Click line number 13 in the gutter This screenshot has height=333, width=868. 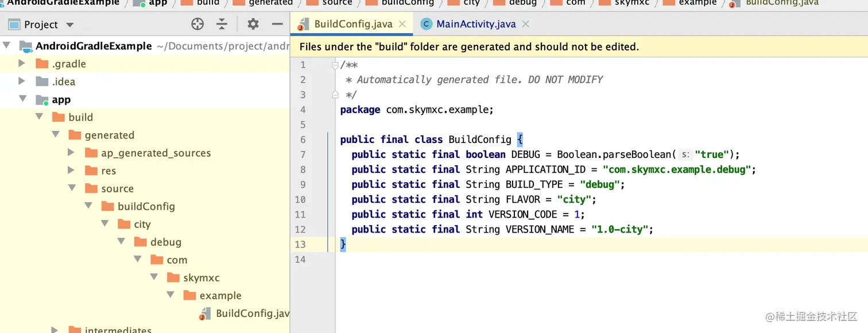[300, 244]
